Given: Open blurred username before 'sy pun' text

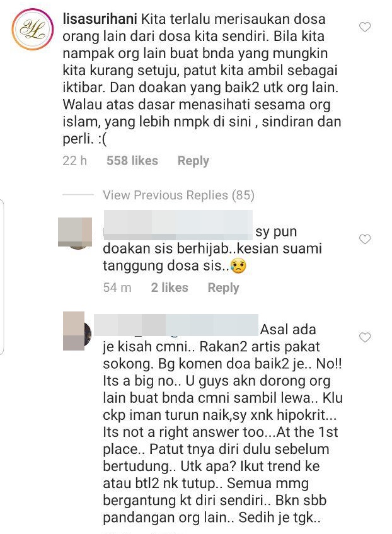Looking at the screenshot, I should point(178,226).
